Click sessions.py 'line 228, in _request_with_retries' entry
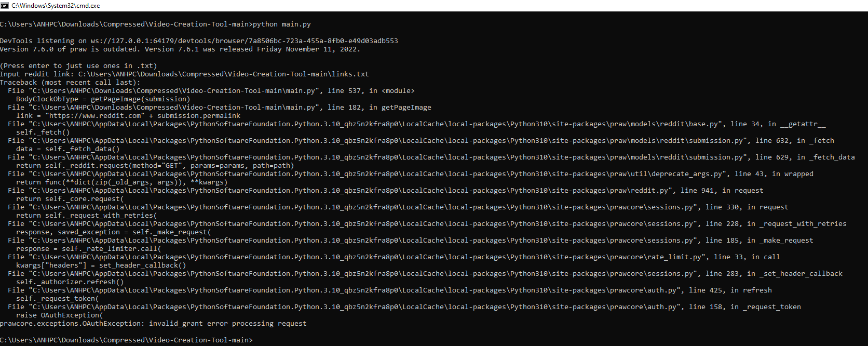Screen dimensions: 868x346 click(427, 224)
